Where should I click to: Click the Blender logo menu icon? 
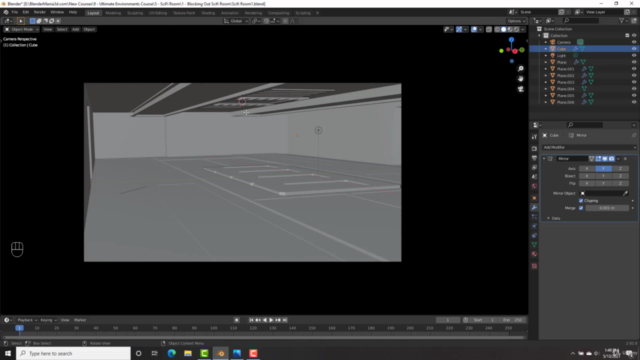tap(6, 12)
